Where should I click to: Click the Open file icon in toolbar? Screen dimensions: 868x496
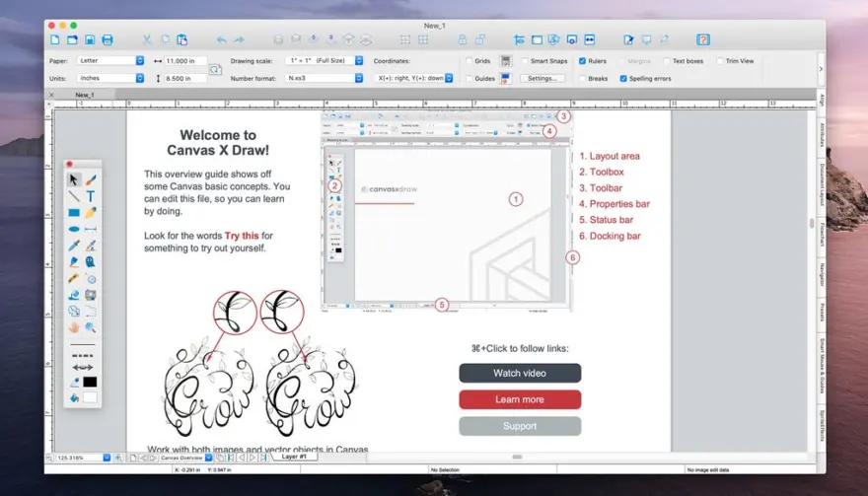coord(73,39)
